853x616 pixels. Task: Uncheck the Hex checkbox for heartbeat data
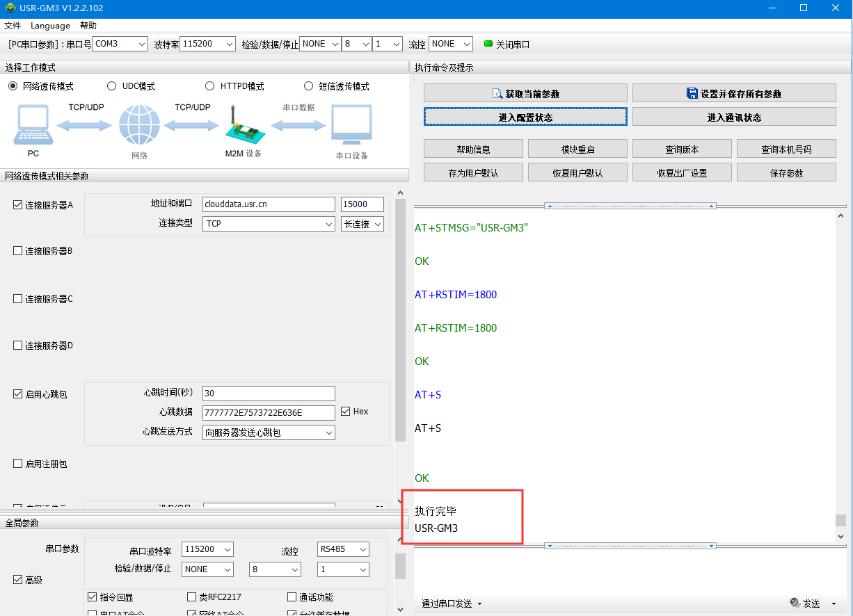[346, 412]
